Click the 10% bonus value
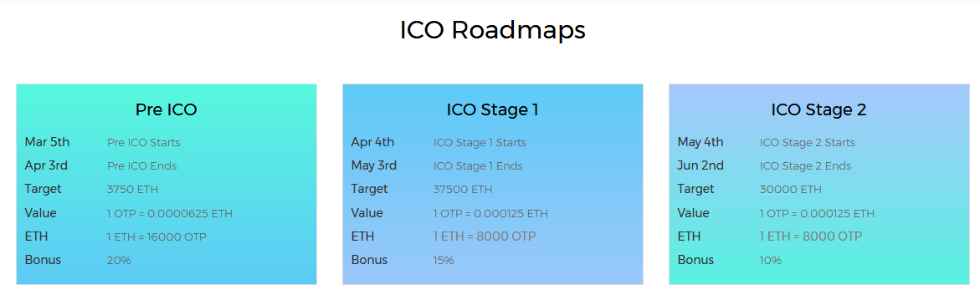The image size is (980, 305). (x=771, y=260)
